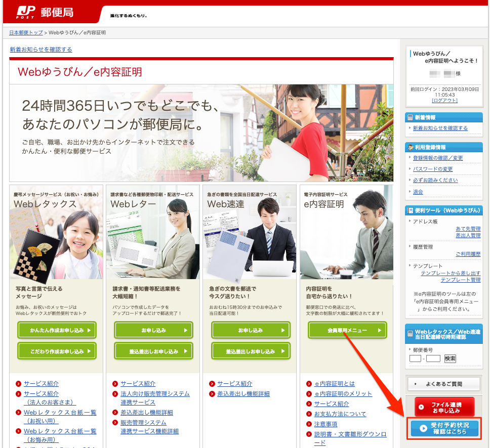Open よくあるご質問 button
Screen dimensions: 490x448
coord(443,384)
